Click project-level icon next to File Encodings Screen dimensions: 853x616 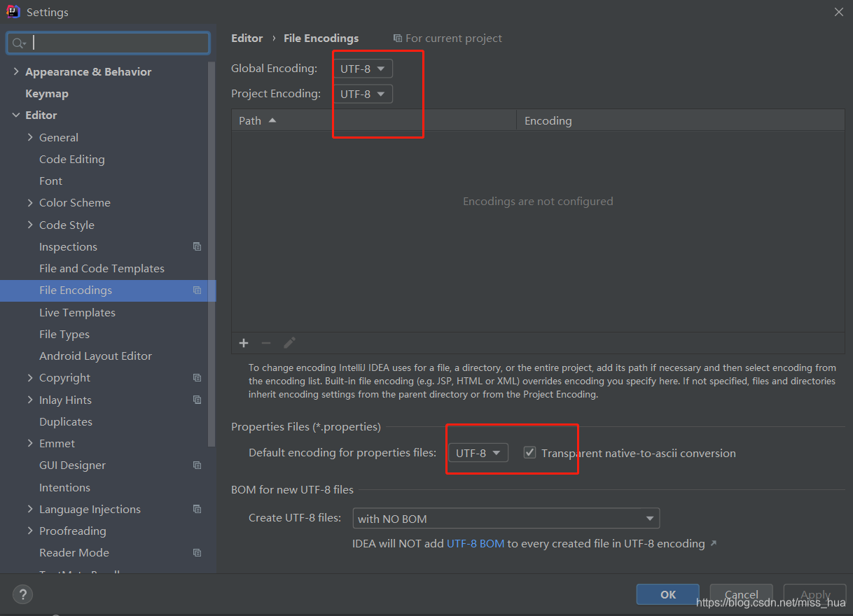click(x=197, y=290)
